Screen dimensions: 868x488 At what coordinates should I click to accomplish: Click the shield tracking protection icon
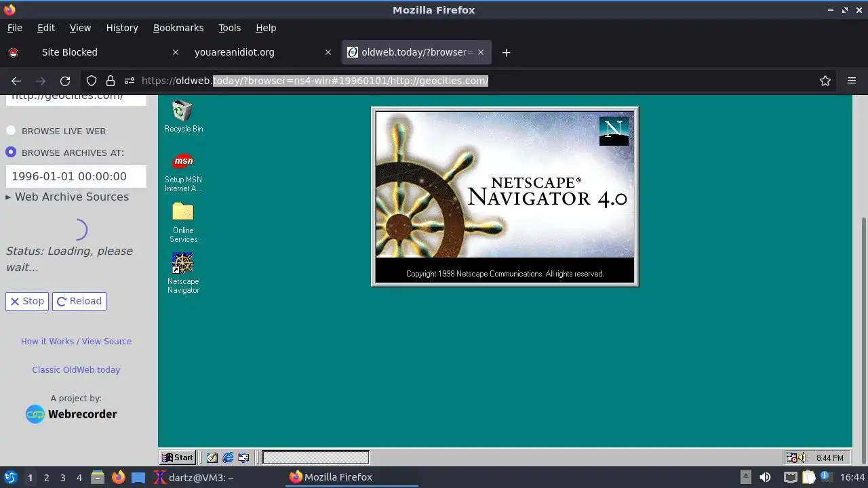click(92, 81)
